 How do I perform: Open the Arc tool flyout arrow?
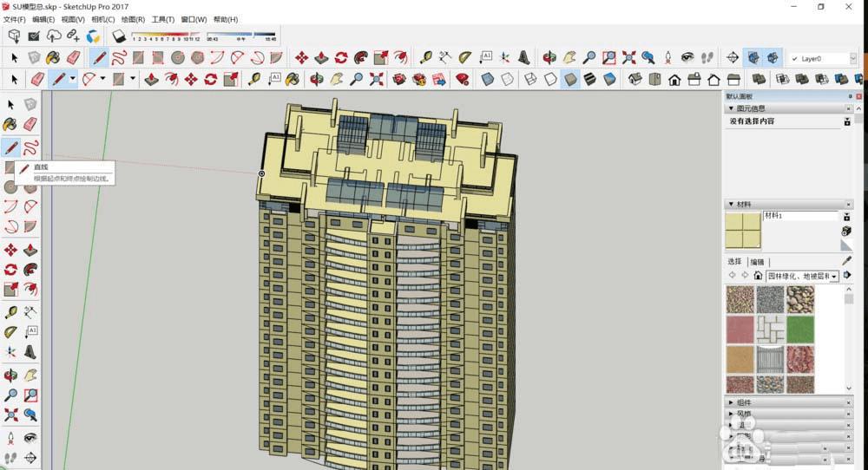pyautogui.click(x=102, y=79)
